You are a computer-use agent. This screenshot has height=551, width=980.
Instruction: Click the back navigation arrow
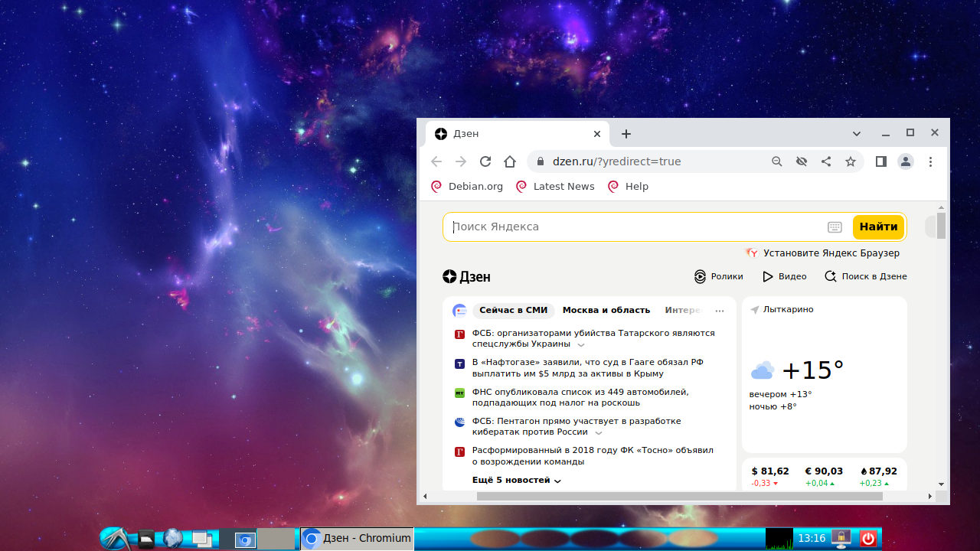[x=436, y=161]
